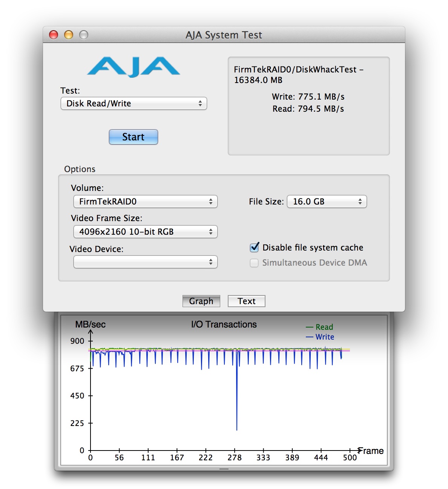Switch to the Graph view tab

[x=201, y=301]
